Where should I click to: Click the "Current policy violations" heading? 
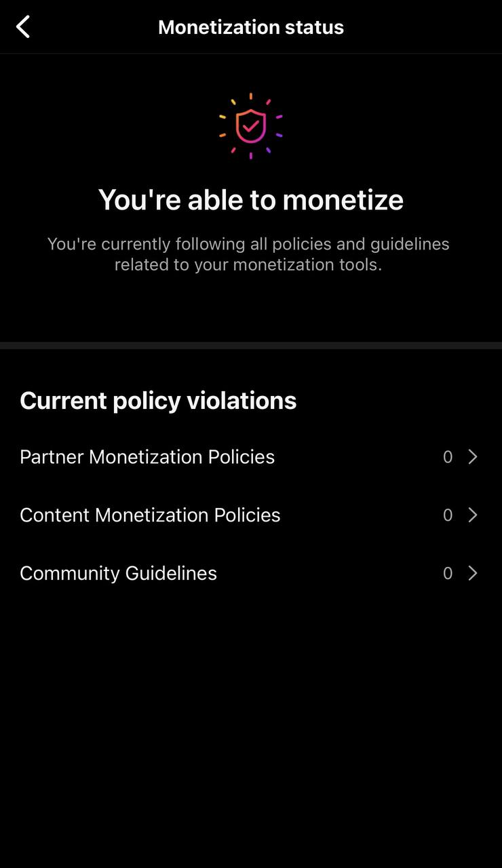tap(158, 400)
